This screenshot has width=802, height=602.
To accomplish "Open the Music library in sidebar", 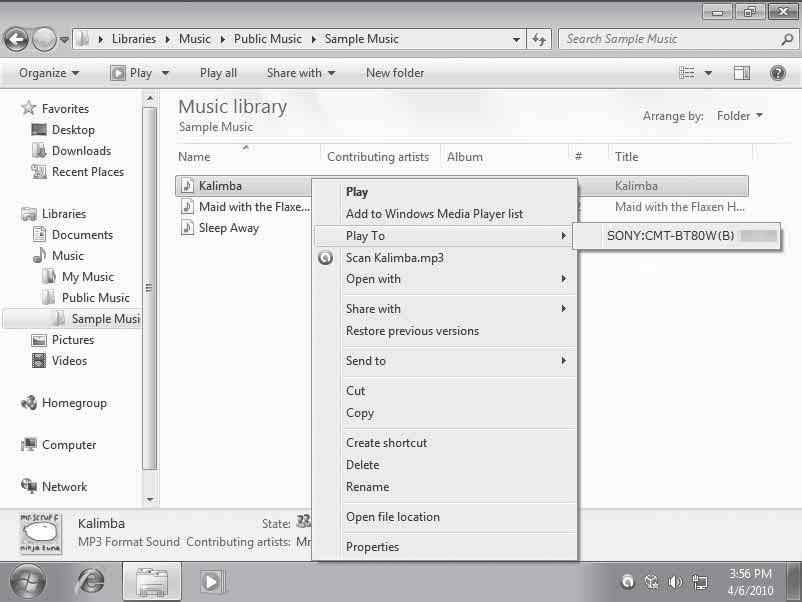I will point(58,255).
